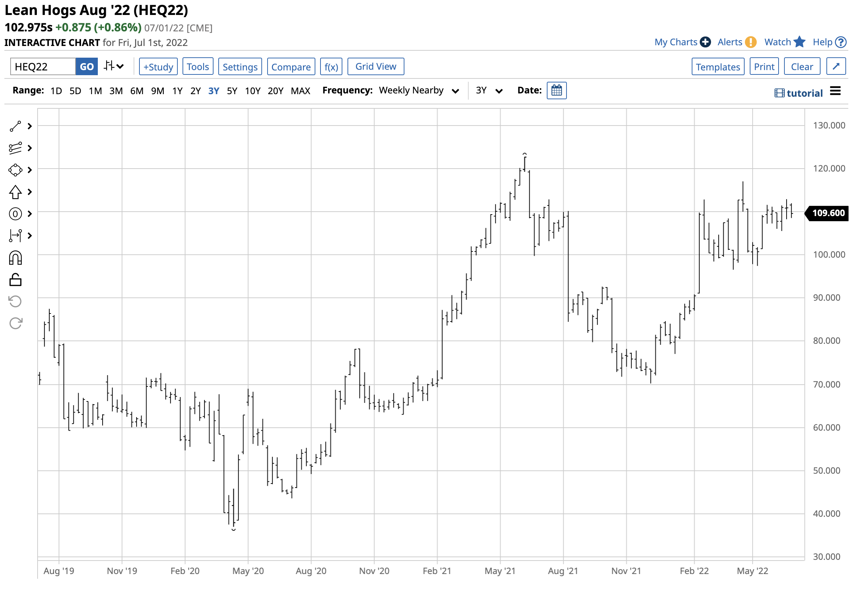Click the measure tool icon
This screenshot has width=868, height=589.
15,236
